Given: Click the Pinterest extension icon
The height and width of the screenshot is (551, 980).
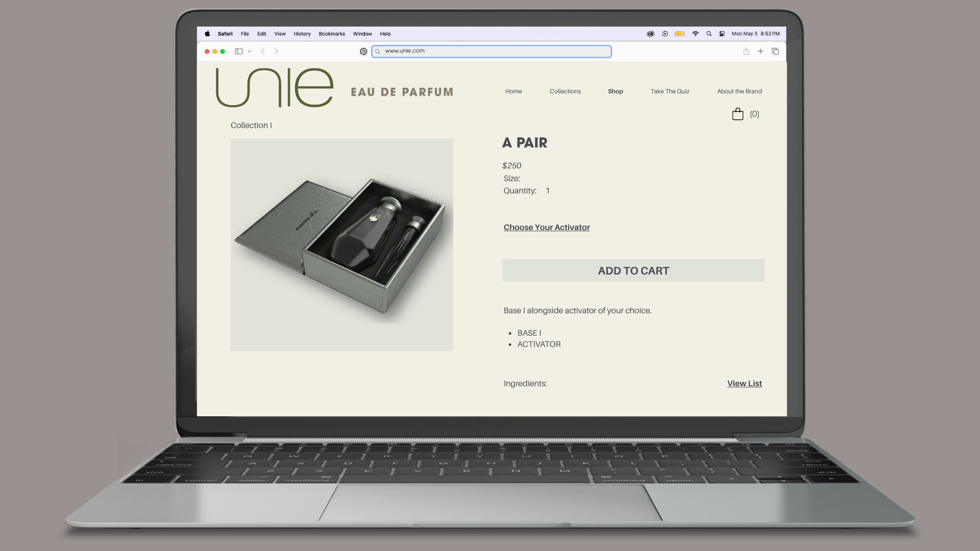Looking at the screenshot, I should tap(363, 52).
